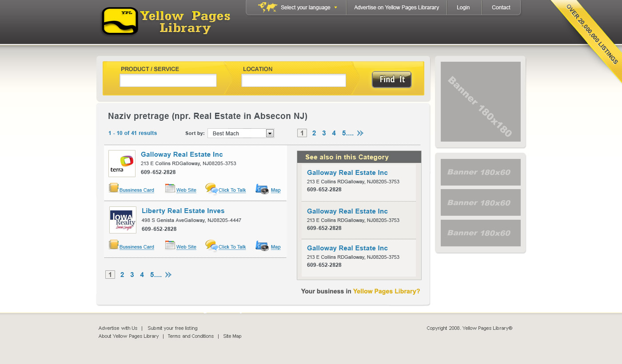Click address 213 E Collins RD in main listing
The image size is (622, 364).
pyautogui.click(x=188, y=163)
